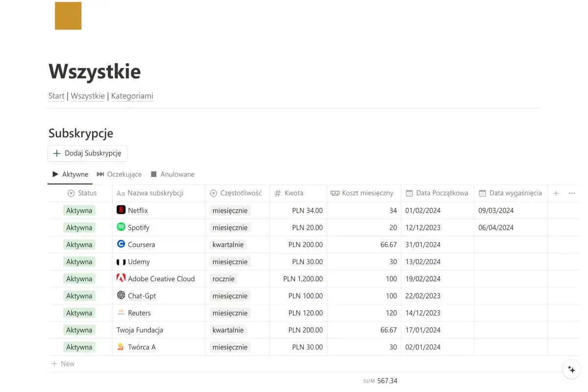Viewport: 588px width, 392px height.
Task: Add a new property with plus icon
Action: click(x=556, y=194)
